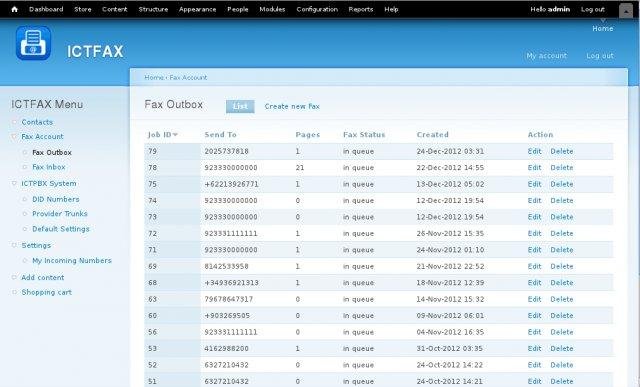Open DID Numbers in sidebar
Screen dimensions: 640x387
click(56, 199)
